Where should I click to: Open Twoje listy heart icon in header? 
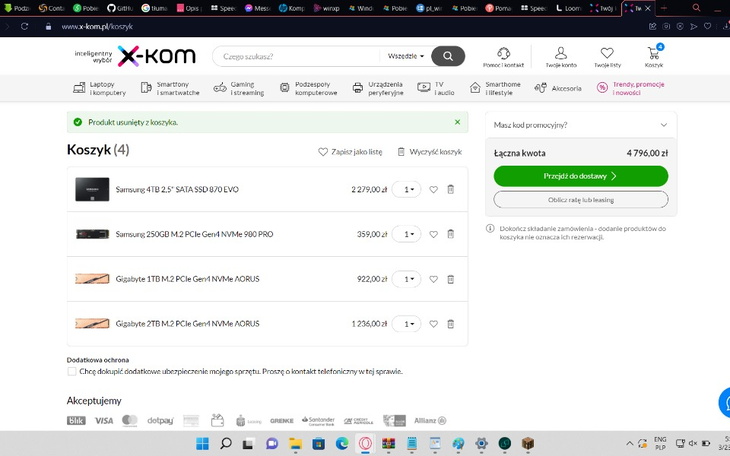coord(607,54)
